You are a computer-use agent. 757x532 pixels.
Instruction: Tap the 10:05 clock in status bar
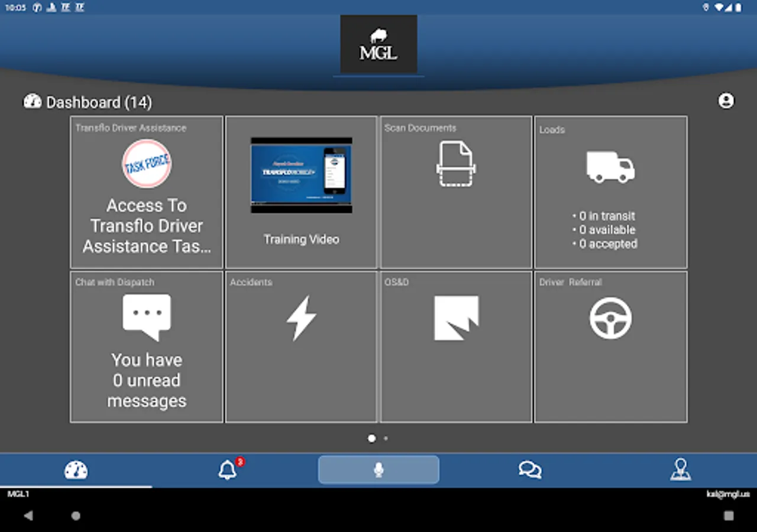coord(16,8)
